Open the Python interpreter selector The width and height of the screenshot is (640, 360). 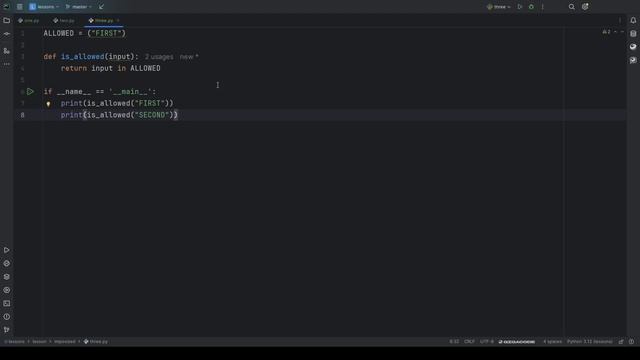590,341
